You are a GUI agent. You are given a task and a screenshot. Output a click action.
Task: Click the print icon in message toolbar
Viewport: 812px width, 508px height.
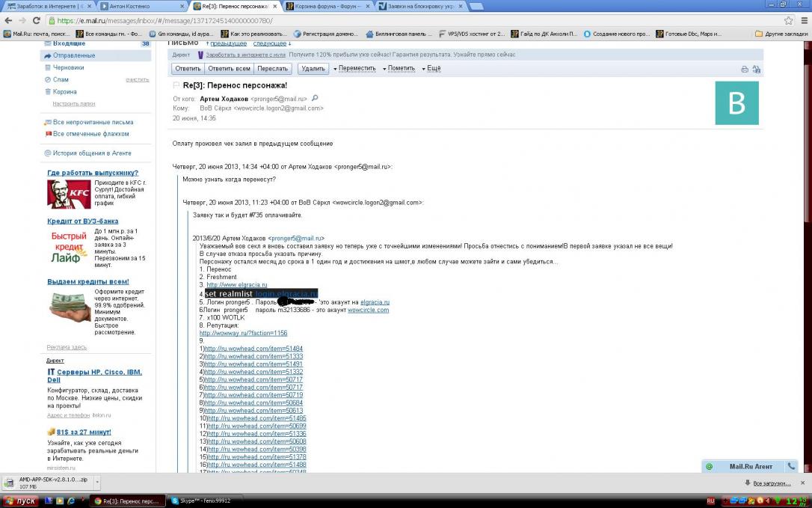744,69
